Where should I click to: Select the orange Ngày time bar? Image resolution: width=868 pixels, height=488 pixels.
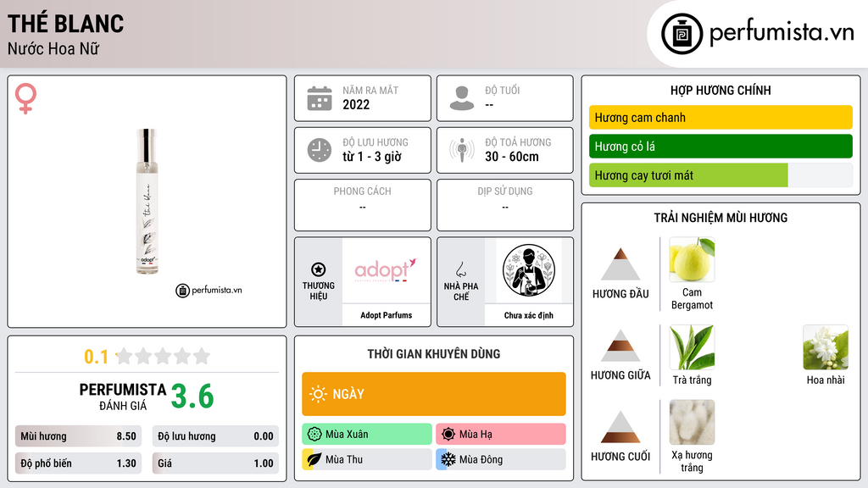[x=434, y=394]
